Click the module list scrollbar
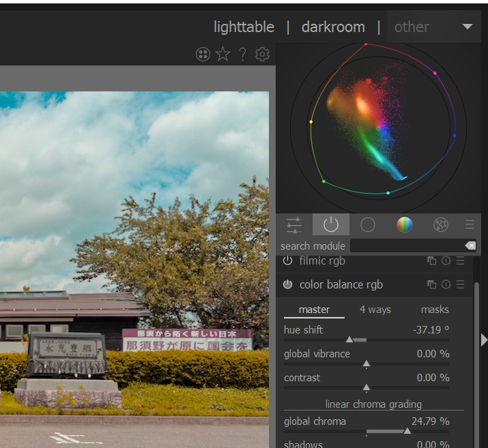The width and height of the screenshot is (488, 448). coord(476,364)
